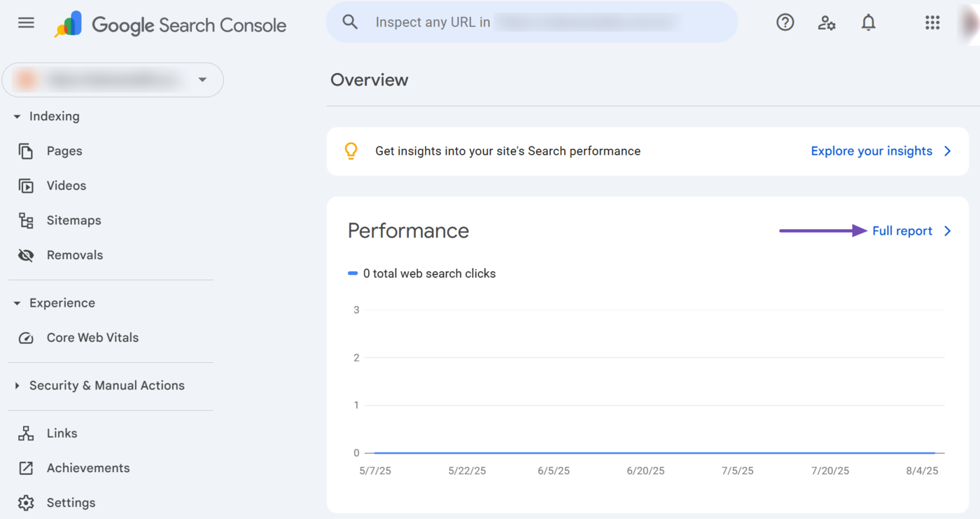
Task: Click the search magnifier icon
Action: click(350, 22)
